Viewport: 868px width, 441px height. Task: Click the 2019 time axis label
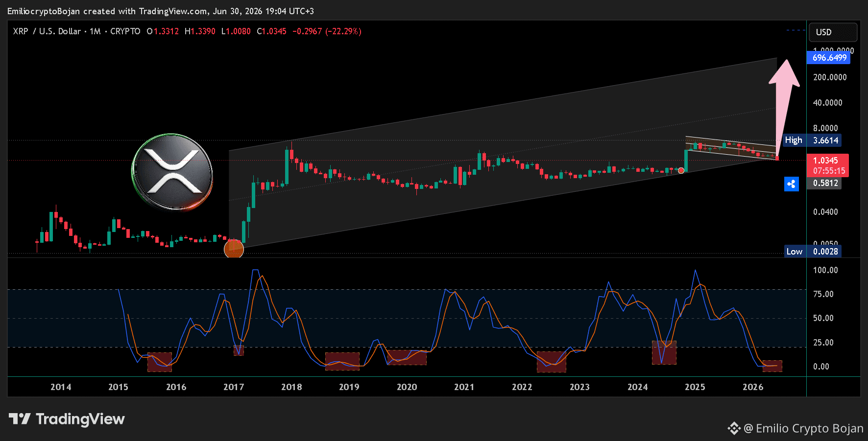pyautogui.click(x=349, y=387)
